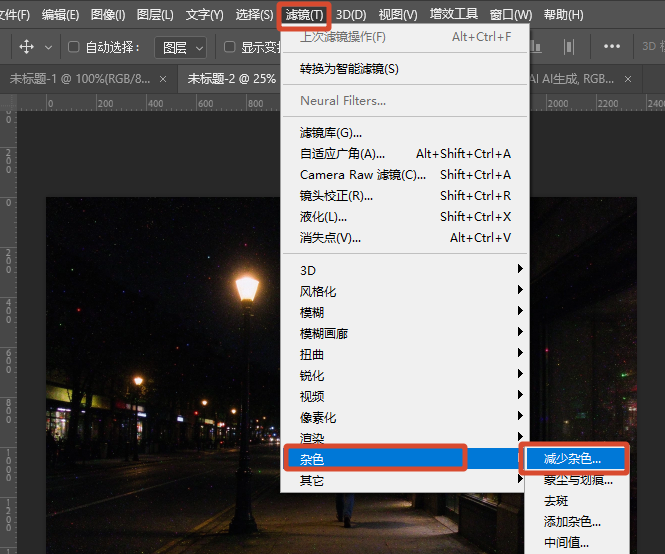Toggle the 自动选择 checkbox
The image size is (665, 554).
tap(74, 47)
